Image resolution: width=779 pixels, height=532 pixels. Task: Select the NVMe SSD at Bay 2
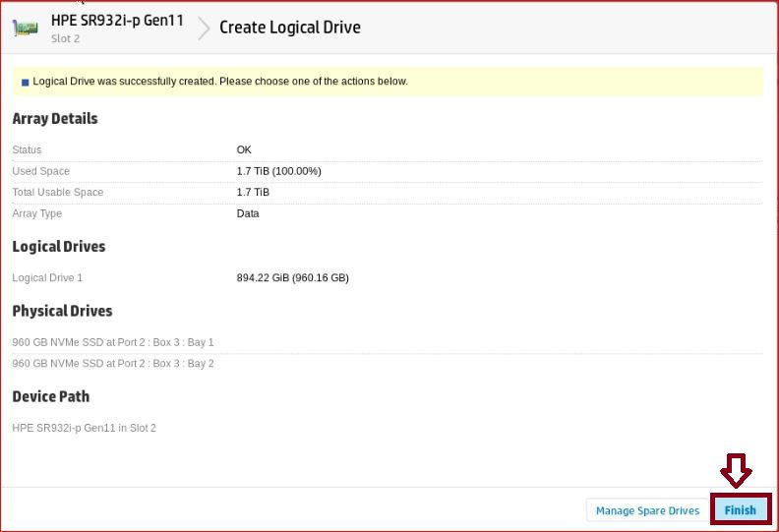pos(112,364)
